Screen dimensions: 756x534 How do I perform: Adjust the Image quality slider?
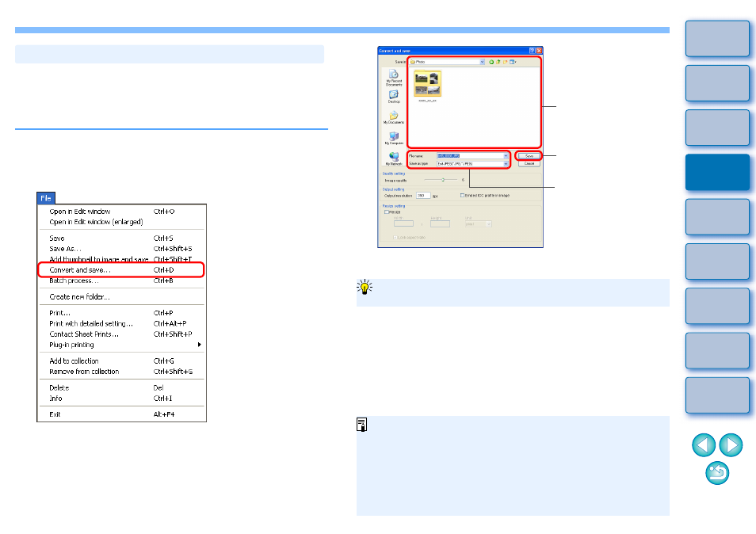pos(443,180)
